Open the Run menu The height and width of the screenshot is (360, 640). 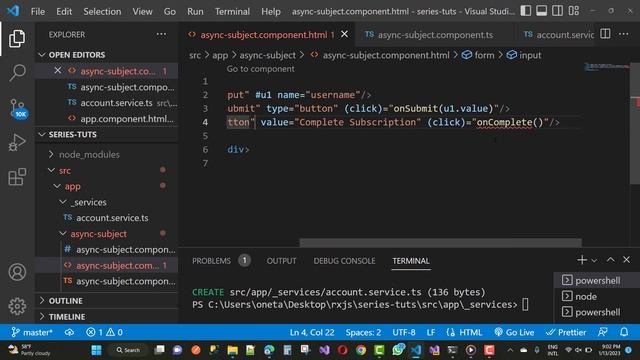[x=195, y=11]
